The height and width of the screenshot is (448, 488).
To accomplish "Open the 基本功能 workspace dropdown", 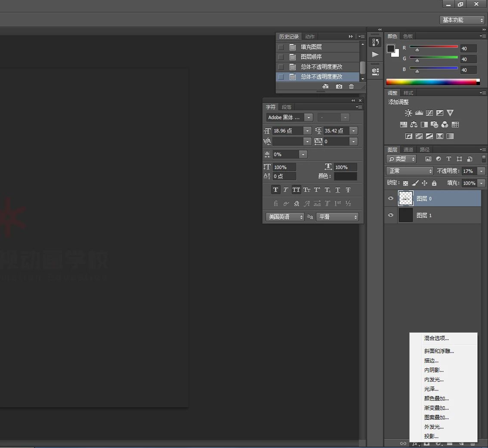I will pos(463,20).
